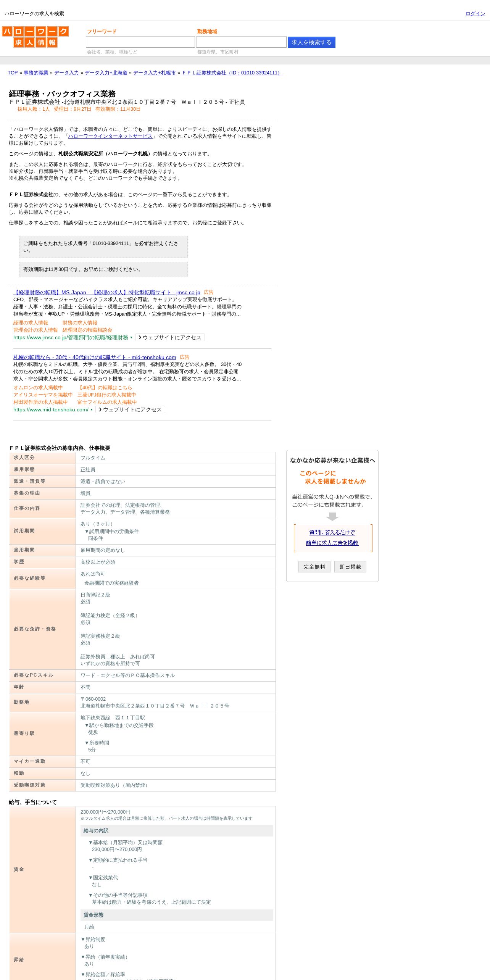The image size is (490, 980).
Task: Click the 〒060-0002 postal code text
Action: coord(93,699)
